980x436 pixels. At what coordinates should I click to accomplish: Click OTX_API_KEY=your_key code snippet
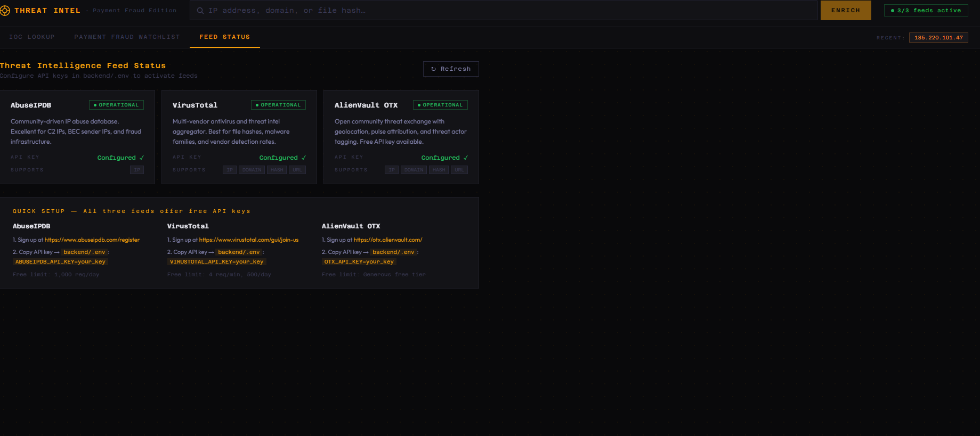coord(359,262)
